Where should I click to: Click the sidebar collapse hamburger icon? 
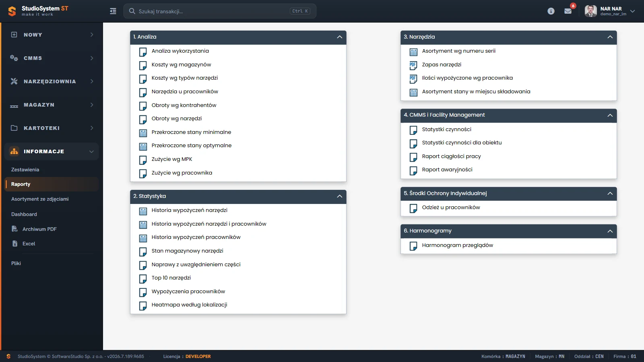click(113, 11)
